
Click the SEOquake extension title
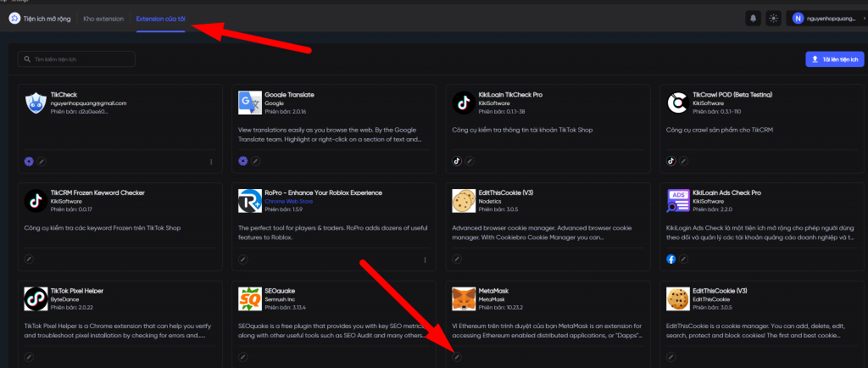pyautogui.click(x=280, y=291)
